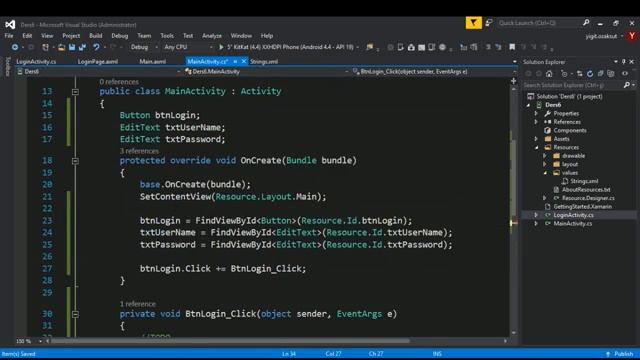
Task: Click the red Y account avatar
Action: tap(632, 36)
